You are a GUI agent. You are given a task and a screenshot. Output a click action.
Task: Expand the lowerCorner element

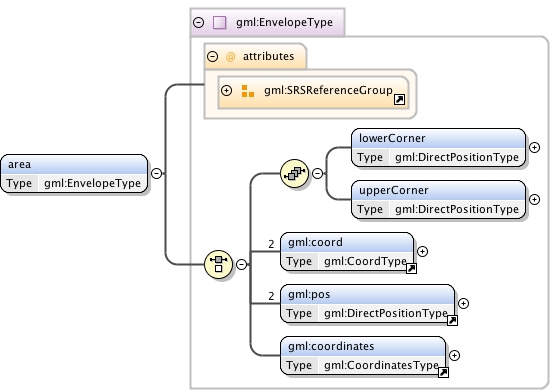click(534, 148)
